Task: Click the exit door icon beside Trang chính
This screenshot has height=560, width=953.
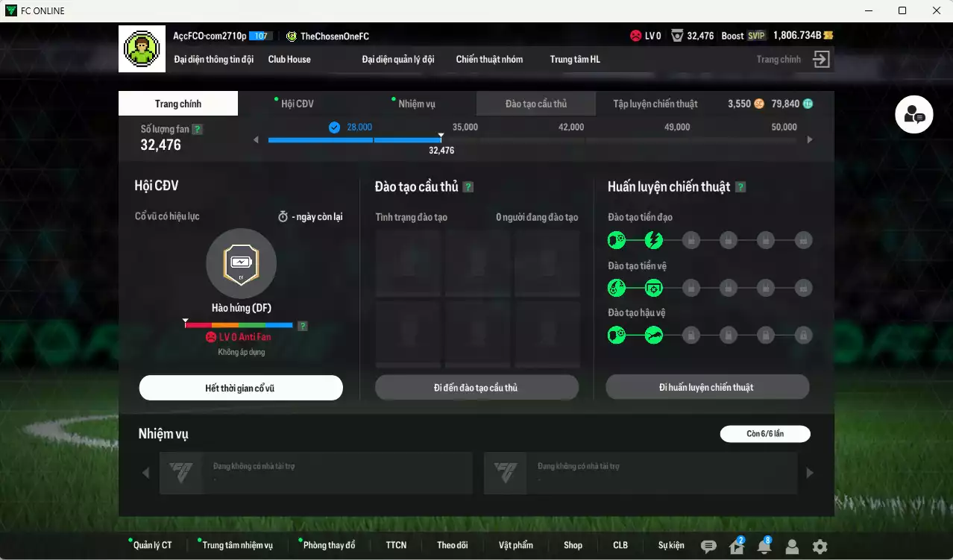Action: pos(821,60)
